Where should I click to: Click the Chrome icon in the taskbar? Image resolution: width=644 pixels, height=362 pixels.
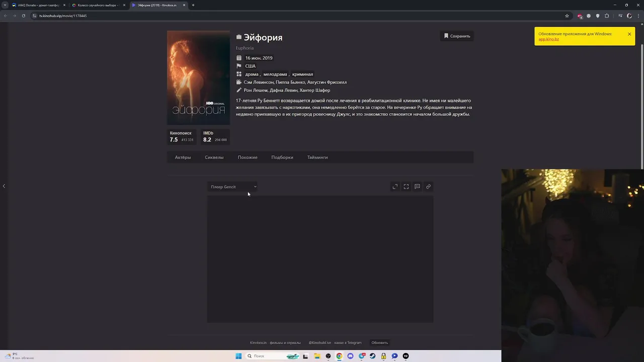click(x=339, y=356)
